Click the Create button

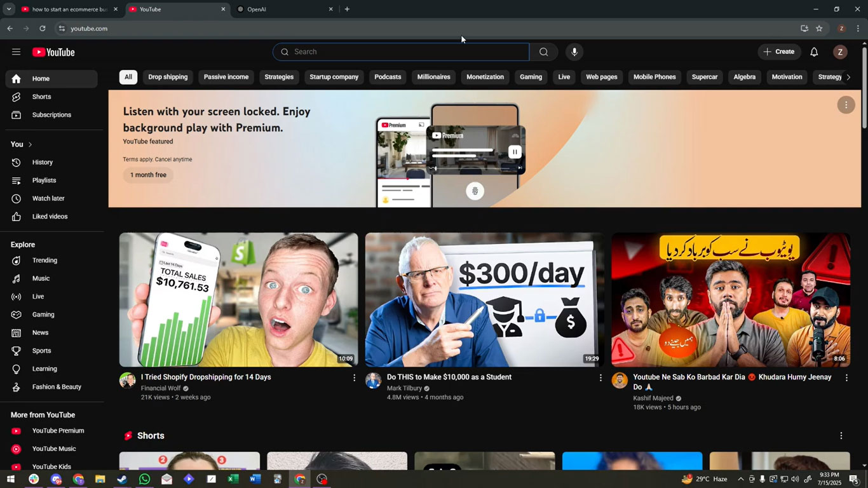click(x=779, y=52)
